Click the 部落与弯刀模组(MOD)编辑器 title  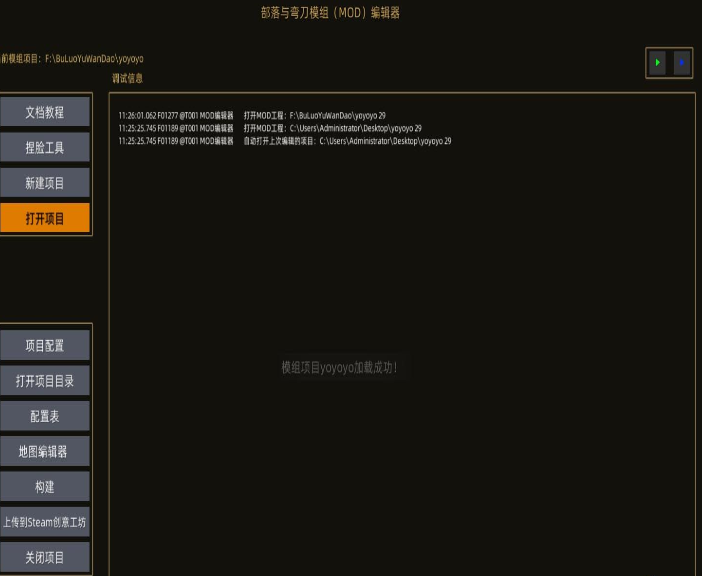(330, 13)
